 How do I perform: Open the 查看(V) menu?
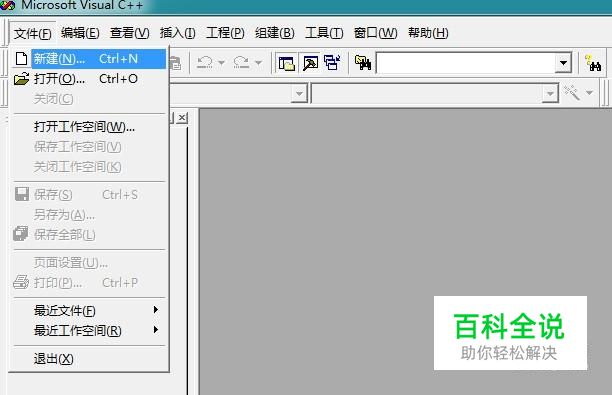coord(130,33)
